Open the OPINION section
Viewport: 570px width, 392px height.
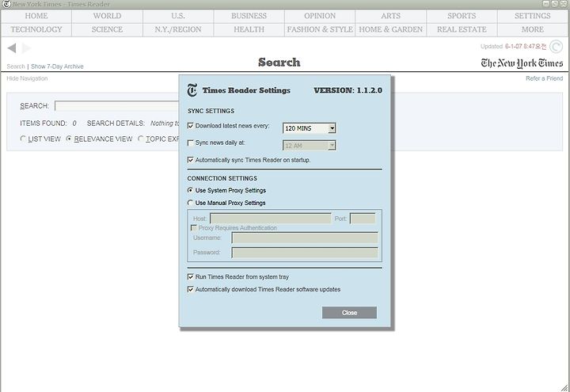tap(320, 16)
